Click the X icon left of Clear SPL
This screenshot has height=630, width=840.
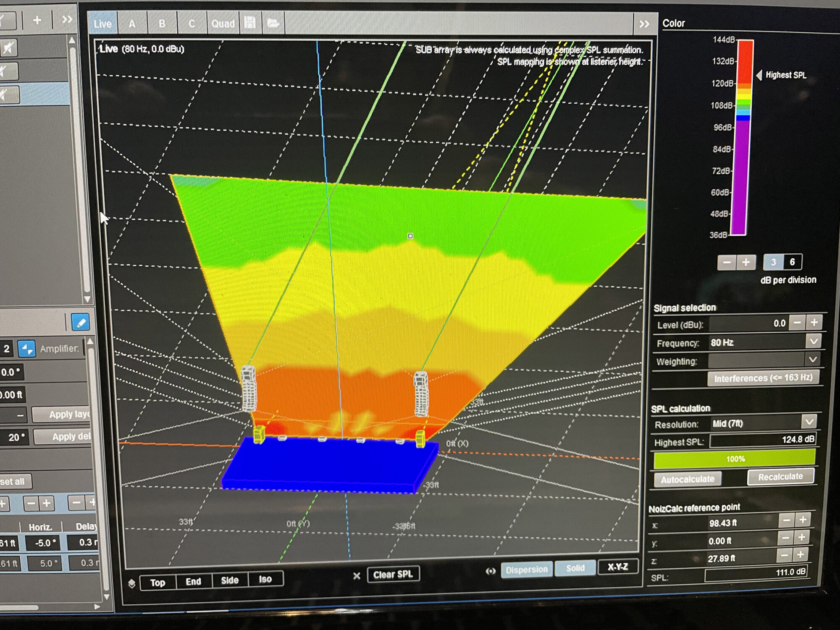pos(357,576)
